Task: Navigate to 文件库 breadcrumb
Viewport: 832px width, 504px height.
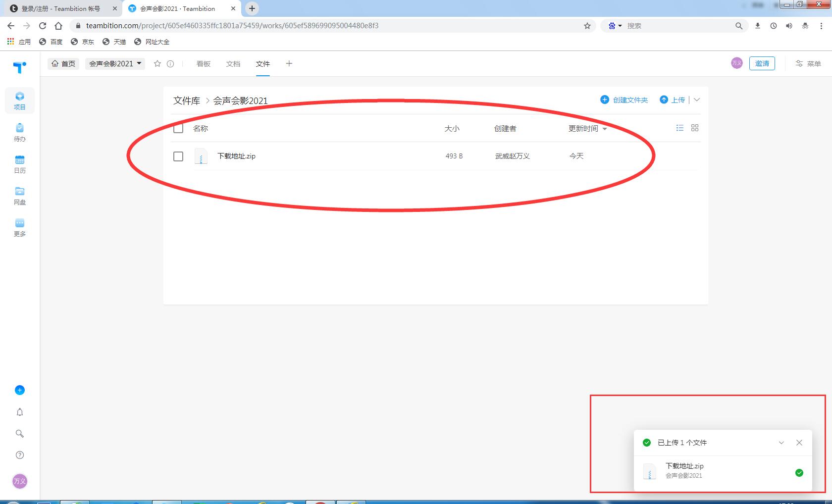Action: pos(187,101)
